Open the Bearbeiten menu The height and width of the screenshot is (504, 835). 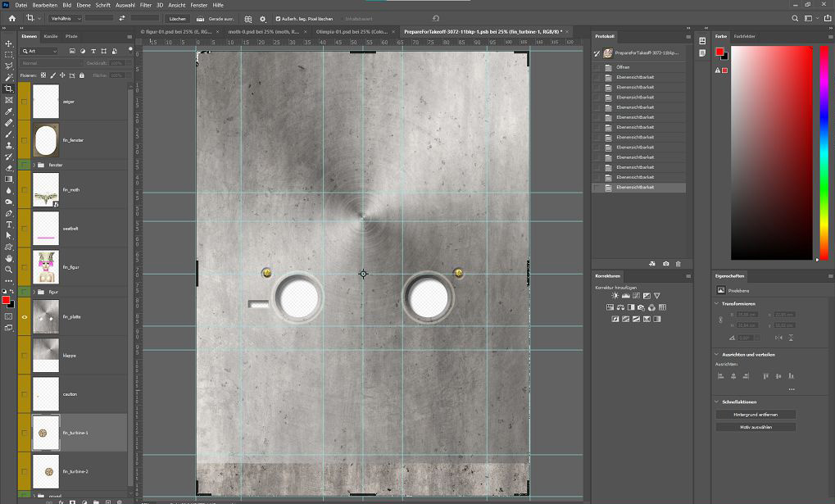[45, 5]
